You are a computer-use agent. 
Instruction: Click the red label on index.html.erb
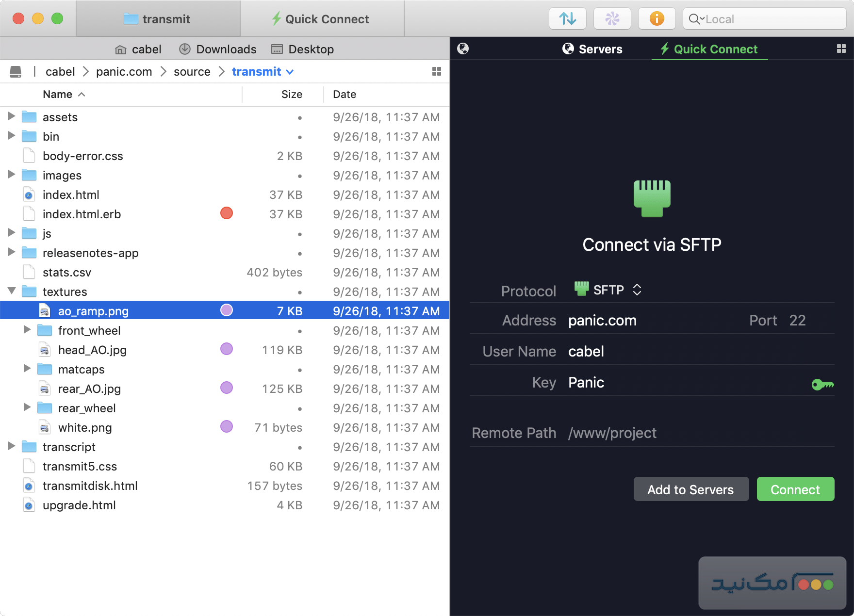tap(227, 213)
